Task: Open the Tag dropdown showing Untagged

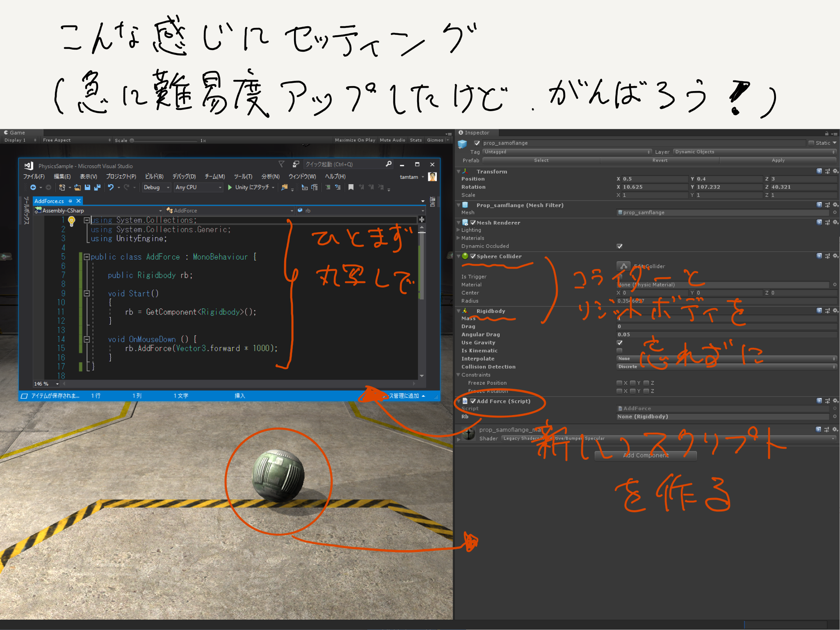Action: tap(567, 152)
